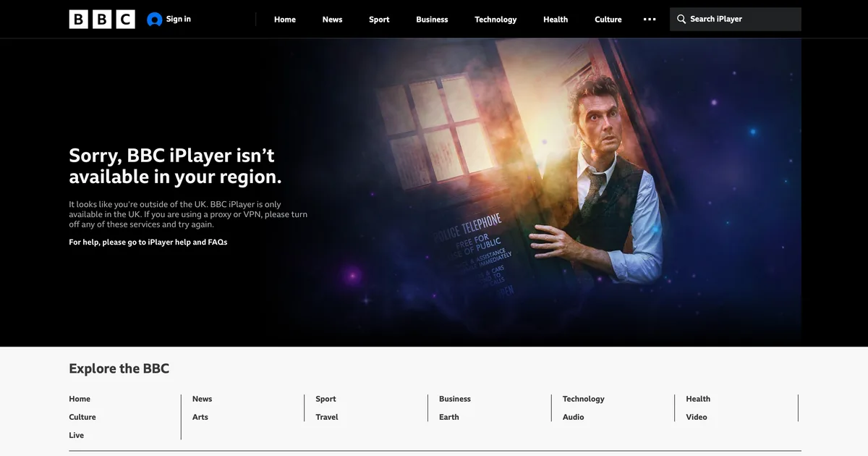Open Audio link in footer
Viewport: 868px width, 456px height.
tap(574, 417)
